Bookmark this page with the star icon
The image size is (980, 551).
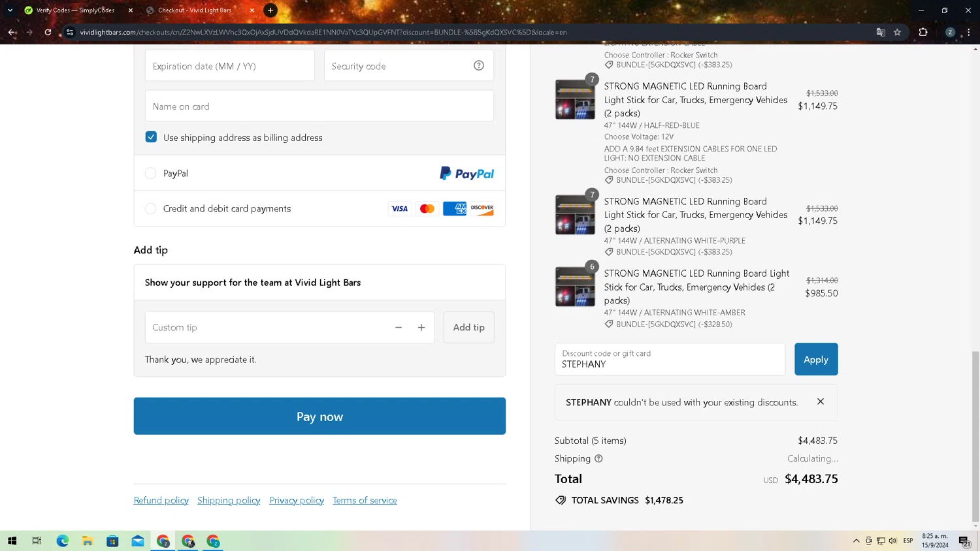tap(898, 32)
